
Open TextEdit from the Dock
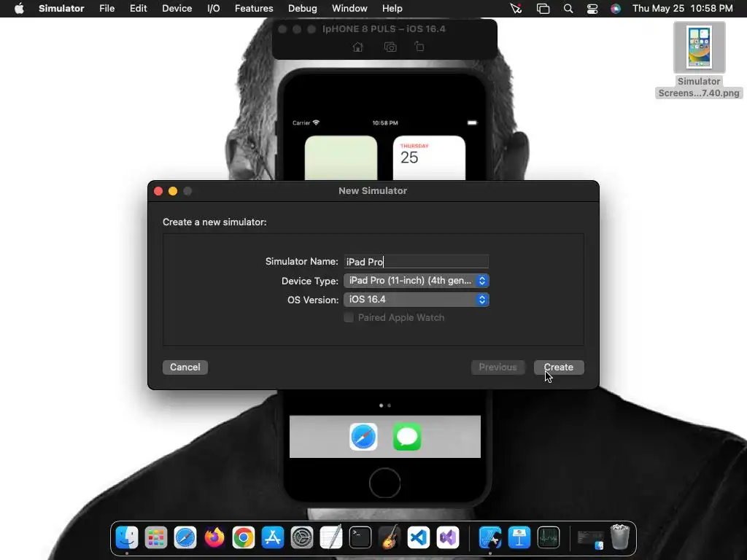[331, 537]
